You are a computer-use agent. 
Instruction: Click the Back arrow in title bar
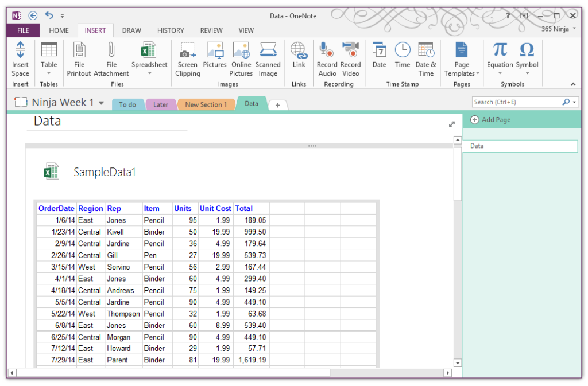[x=33, y=15]
